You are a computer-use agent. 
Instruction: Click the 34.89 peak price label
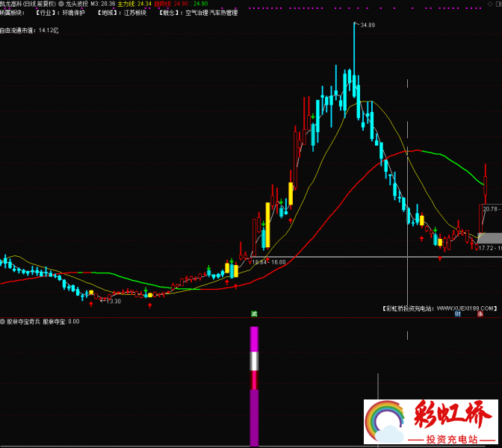[x=367, y=25]
